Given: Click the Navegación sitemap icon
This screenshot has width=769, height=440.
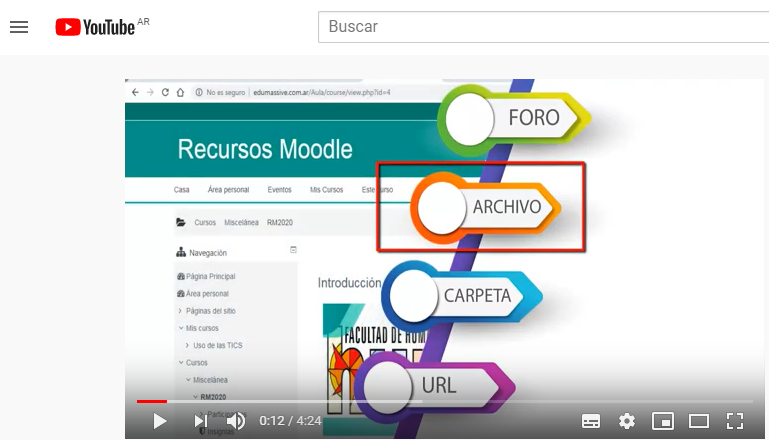Looking at the screenshot, I should 181,253.
